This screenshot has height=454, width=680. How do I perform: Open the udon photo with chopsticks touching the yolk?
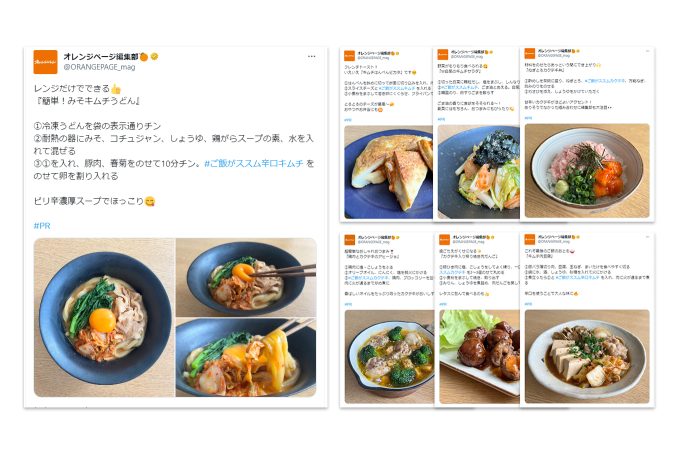coord(246,277)
